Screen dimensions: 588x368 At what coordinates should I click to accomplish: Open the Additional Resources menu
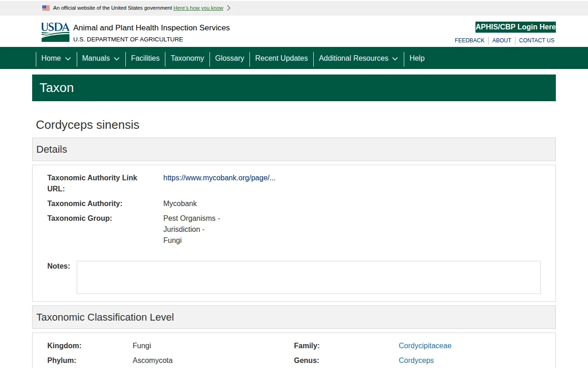pyautogui.click(x=354, y=58)
